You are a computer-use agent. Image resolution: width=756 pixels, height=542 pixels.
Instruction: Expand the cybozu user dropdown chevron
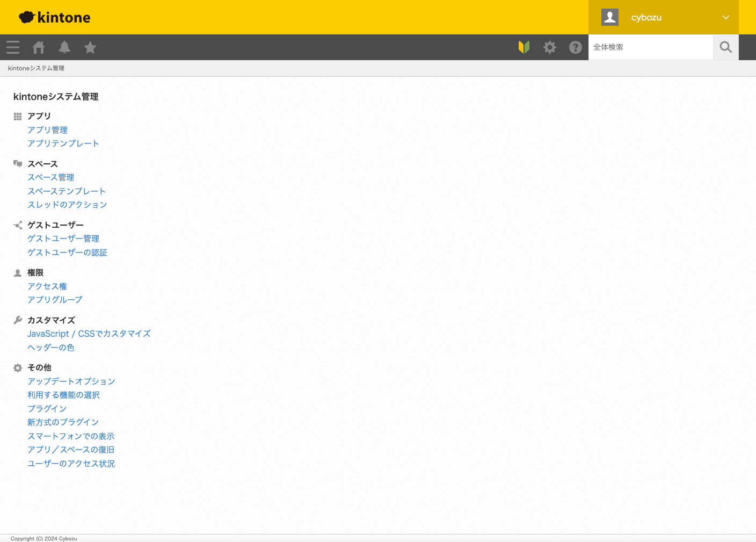[726, 17]
